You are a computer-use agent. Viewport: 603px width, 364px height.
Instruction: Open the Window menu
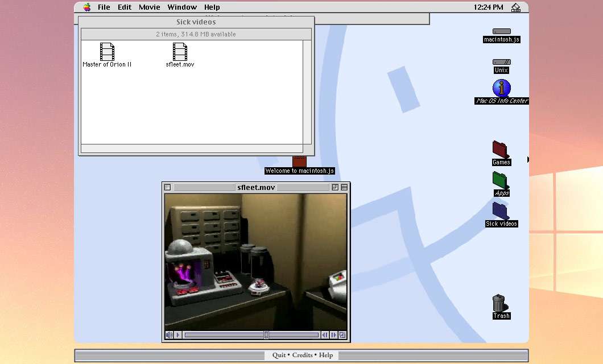[x=182, y=7]
